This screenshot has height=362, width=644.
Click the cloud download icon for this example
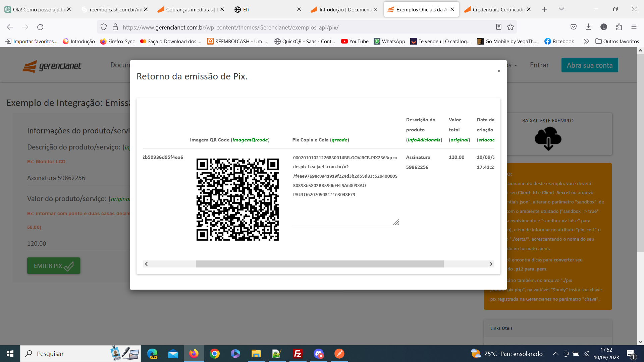pyautogui.click(x=548, y=139)
